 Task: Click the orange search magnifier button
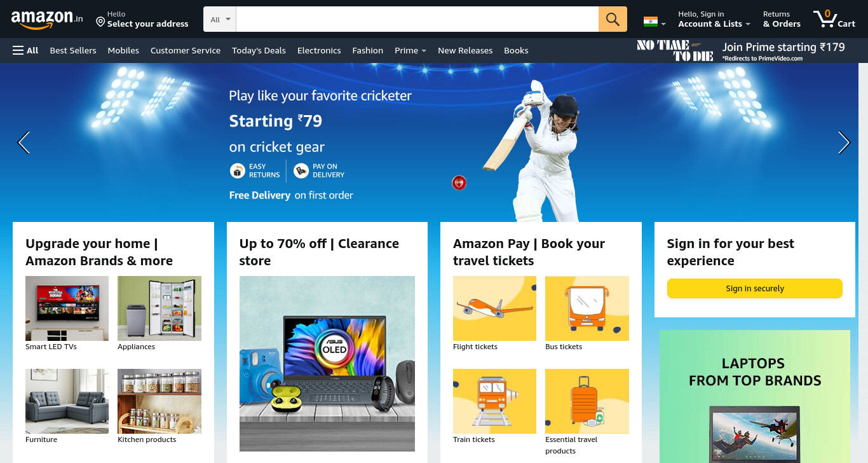613,19
